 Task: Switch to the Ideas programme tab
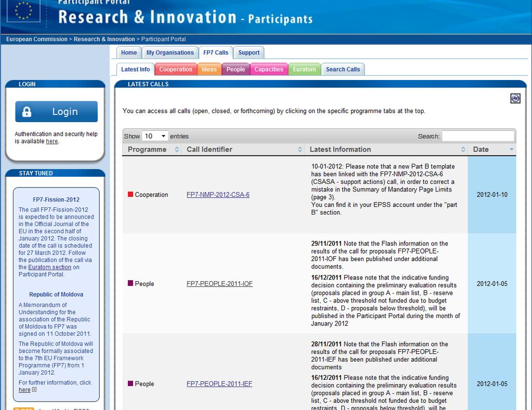pyautogui.click(x=209, y=69)
